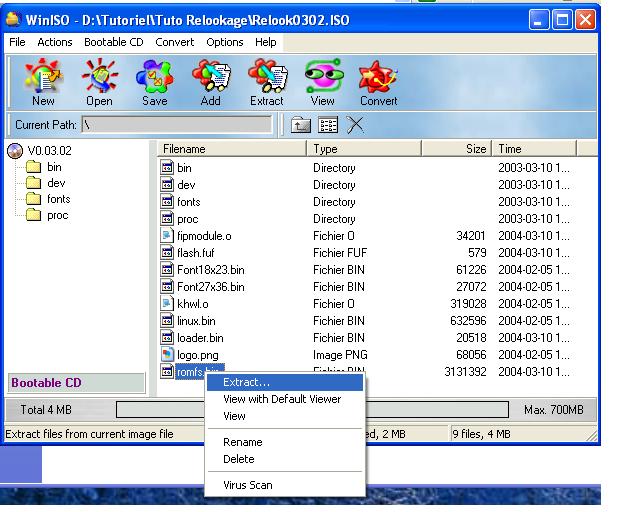Click the New toolbar icon
The width and height of the screenshot is (640, 512).
tap(43, 75)
